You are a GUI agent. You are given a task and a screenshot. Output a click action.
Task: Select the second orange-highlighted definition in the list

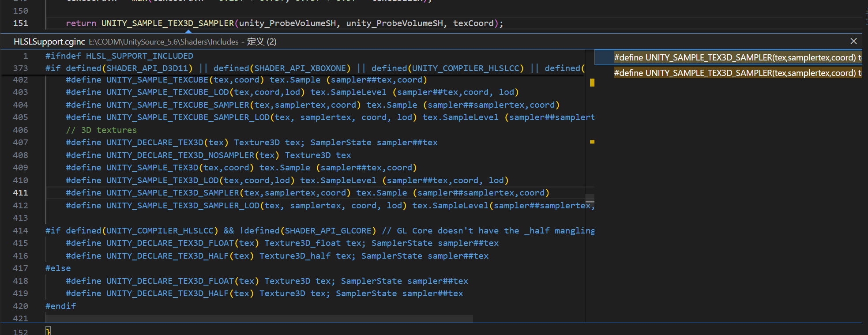[x=738, y=73]
